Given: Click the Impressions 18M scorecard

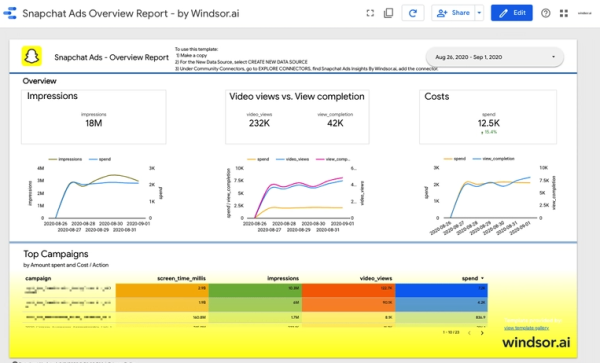Looking at the screenshot, I should tap(94, 117).
